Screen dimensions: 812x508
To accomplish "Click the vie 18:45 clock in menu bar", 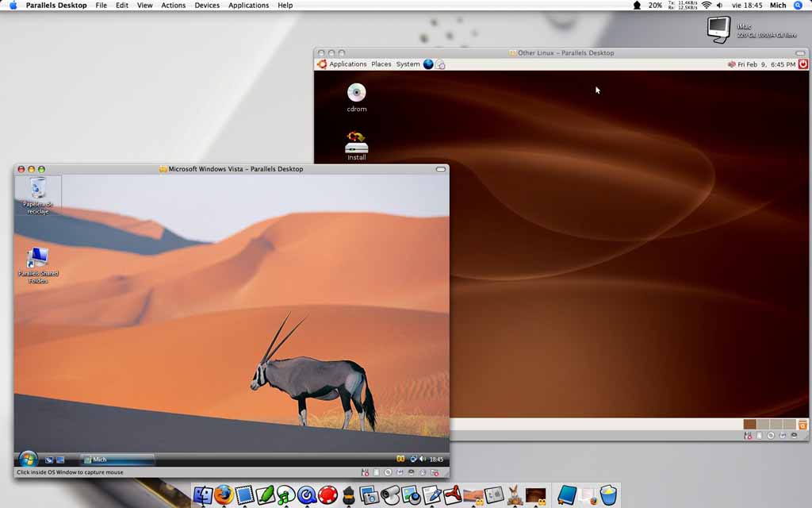I will 747,6.
